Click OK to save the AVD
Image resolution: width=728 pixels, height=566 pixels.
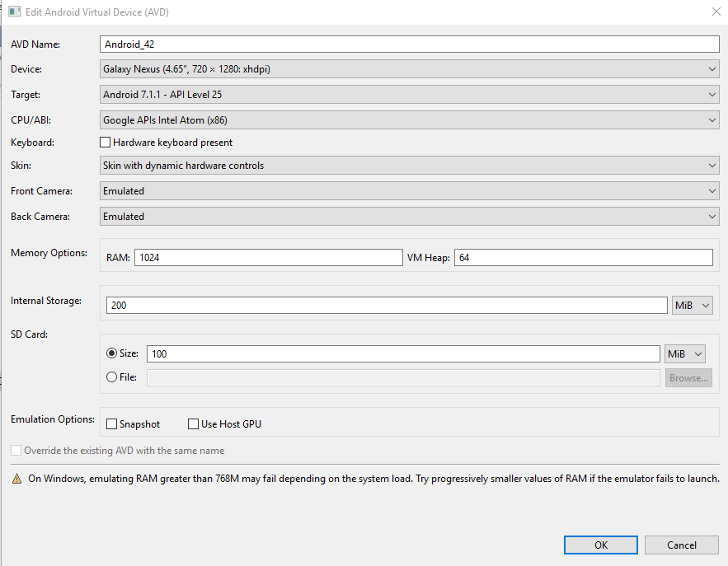(x=601, y=545)
